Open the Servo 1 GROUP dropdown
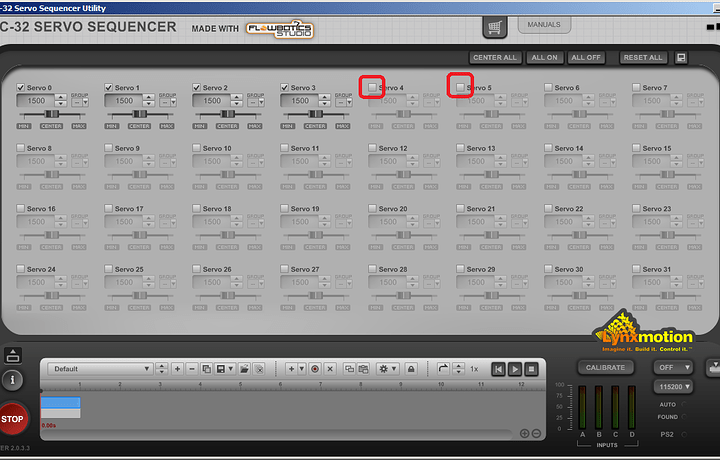Screen dimensions: 720x460 (x=168, y=102)
